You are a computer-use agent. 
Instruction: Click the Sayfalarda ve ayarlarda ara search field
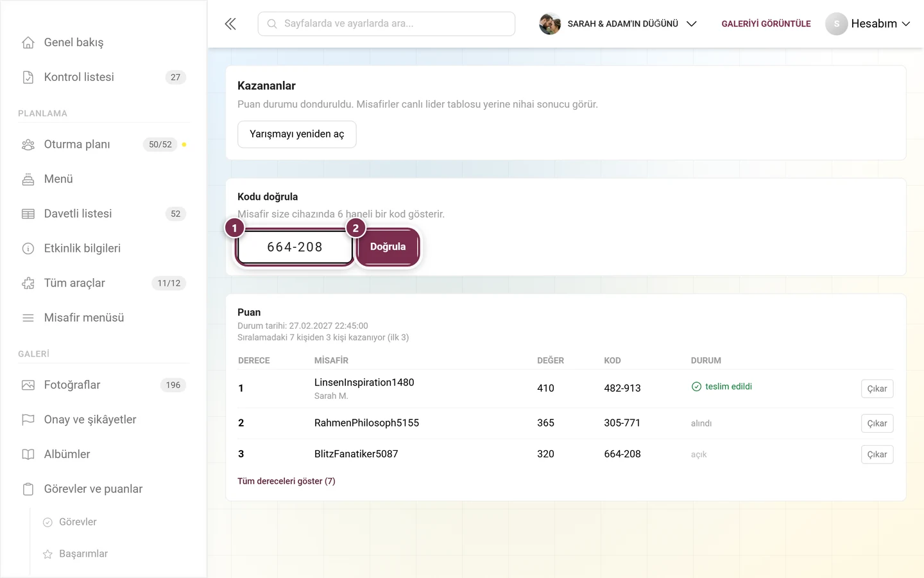point(386,24)
